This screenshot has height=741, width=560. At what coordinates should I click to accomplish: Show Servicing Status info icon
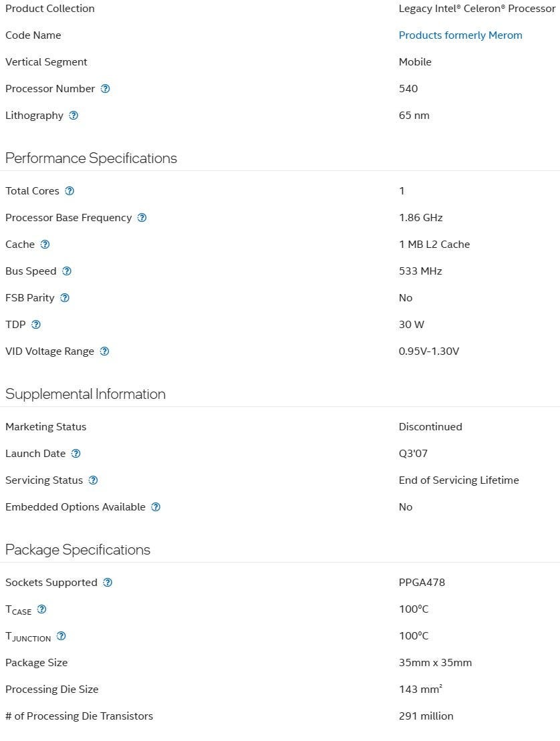coord(93,480)
